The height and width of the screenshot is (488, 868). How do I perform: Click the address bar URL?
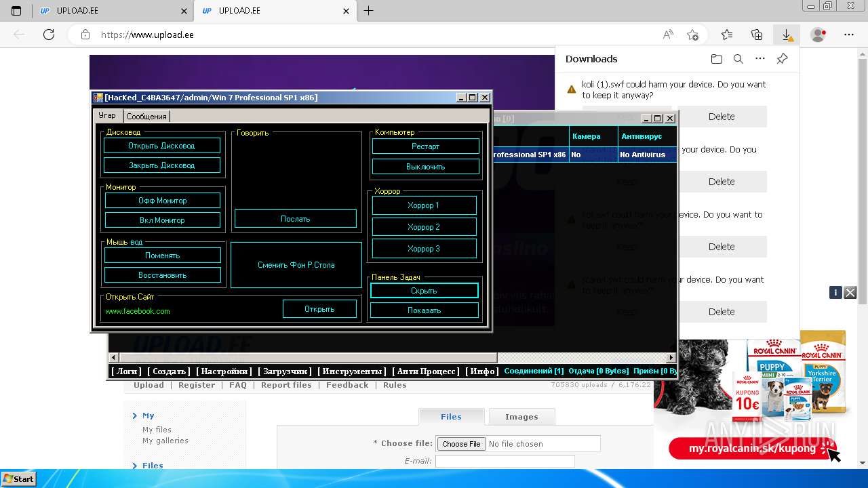(147, 35)
